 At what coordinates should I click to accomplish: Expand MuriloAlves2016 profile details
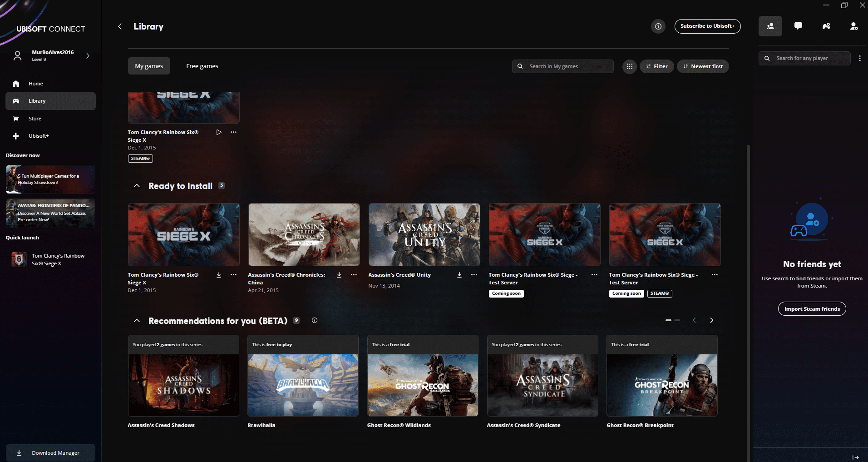point(88,55)
